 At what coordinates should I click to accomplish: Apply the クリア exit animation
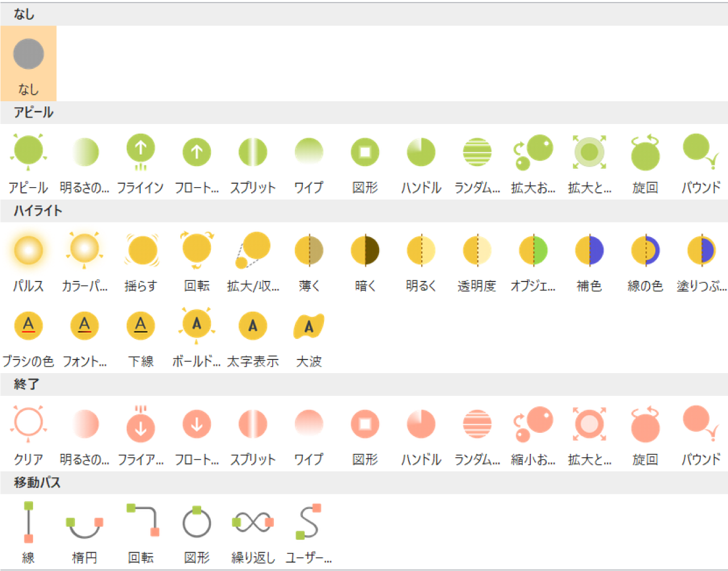(x=28, y=424)
